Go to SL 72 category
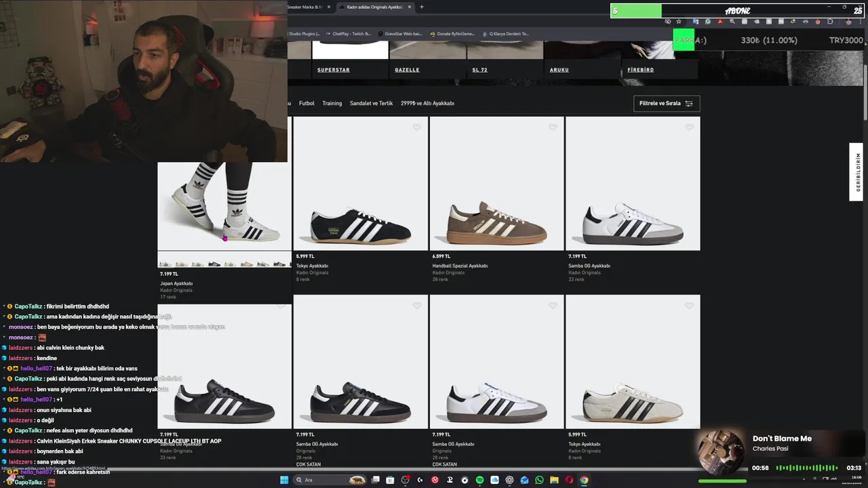The width and height of the screenshot is (868, 488). coord(479,70)
